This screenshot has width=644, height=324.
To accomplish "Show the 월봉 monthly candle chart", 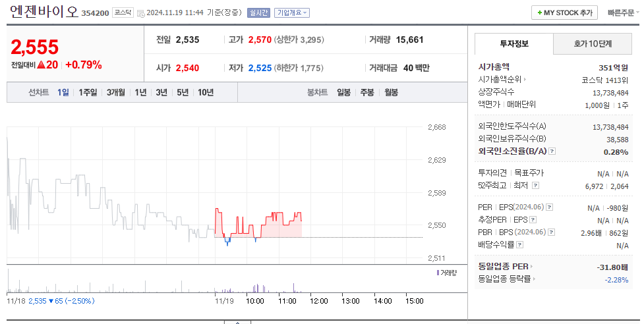I will (391, 92).
